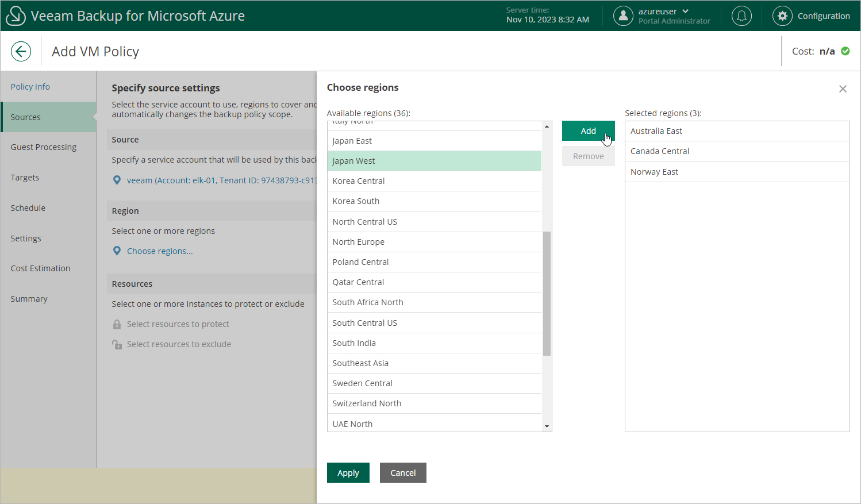Select Qatar Central region
Image resolution: width=861 pixels, height=504 pixels.
tap(435, 282)
